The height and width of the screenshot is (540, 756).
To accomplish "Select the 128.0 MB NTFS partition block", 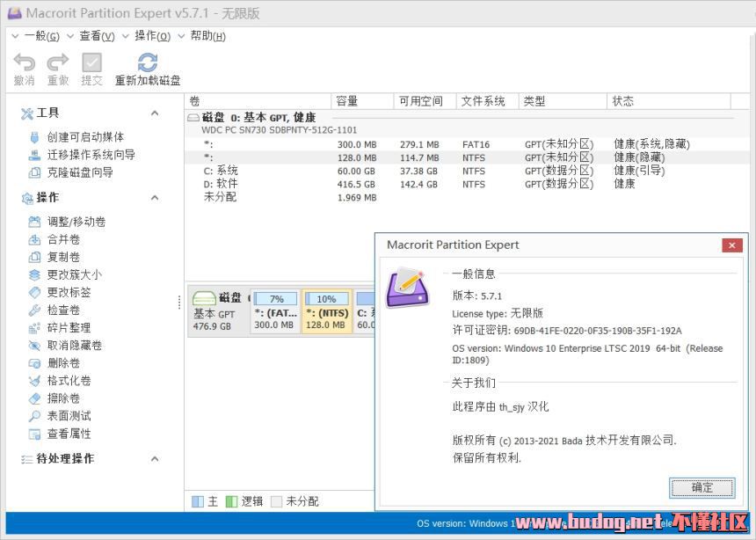I will 327,312.
